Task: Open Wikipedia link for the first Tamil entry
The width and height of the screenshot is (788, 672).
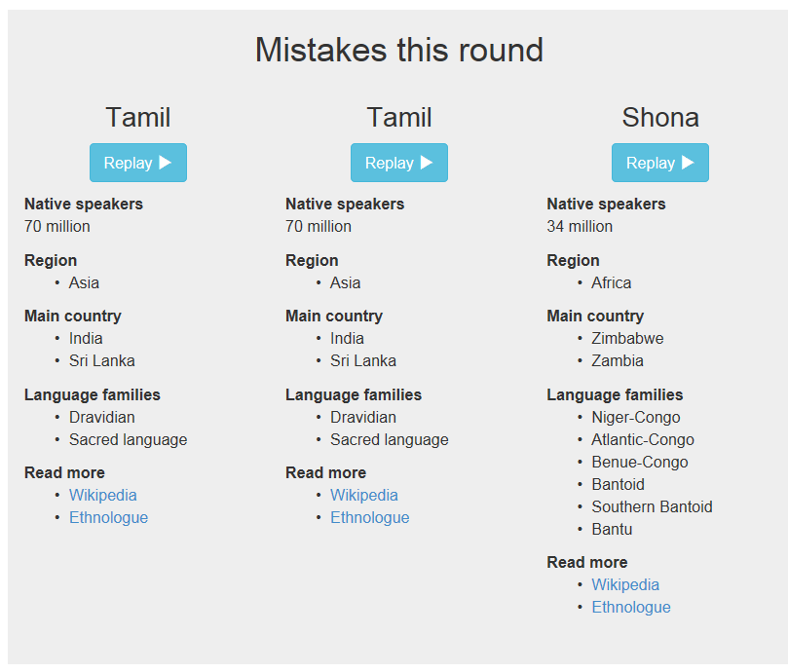Action: pyautogui.click(x=103, y=495)
